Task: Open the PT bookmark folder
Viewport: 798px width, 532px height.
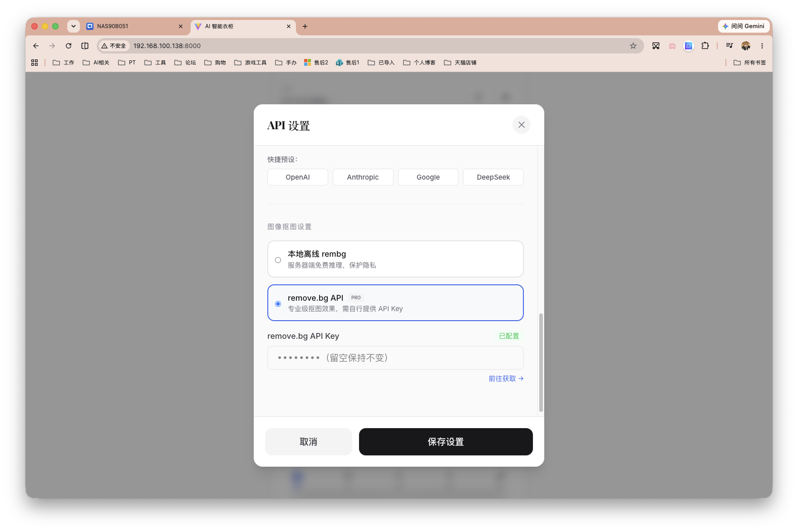Action: (x=127, y=63)
